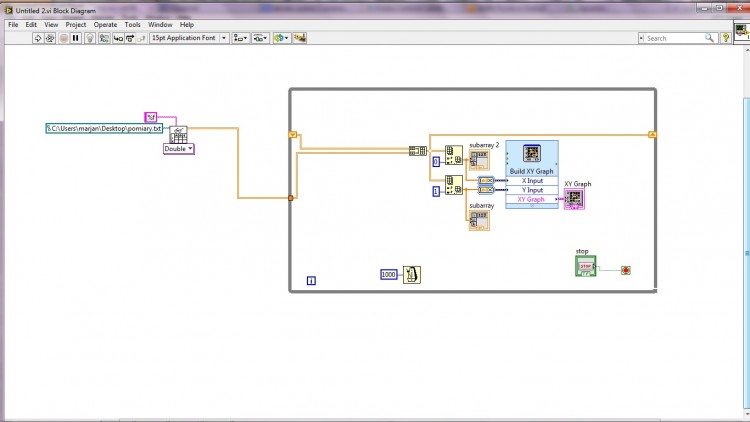750x422 pixels.
Task: Click the pomiary.txt file path constant
Action: point(104,128)
